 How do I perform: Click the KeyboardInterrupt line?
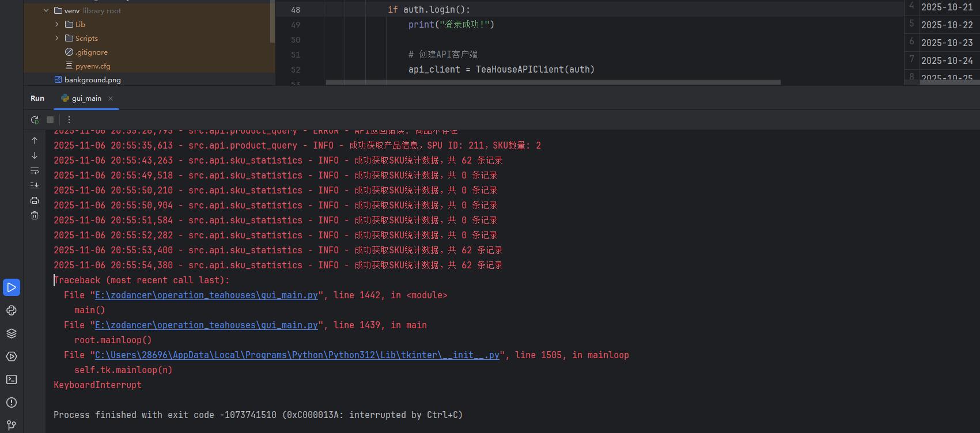pos(97,385)
